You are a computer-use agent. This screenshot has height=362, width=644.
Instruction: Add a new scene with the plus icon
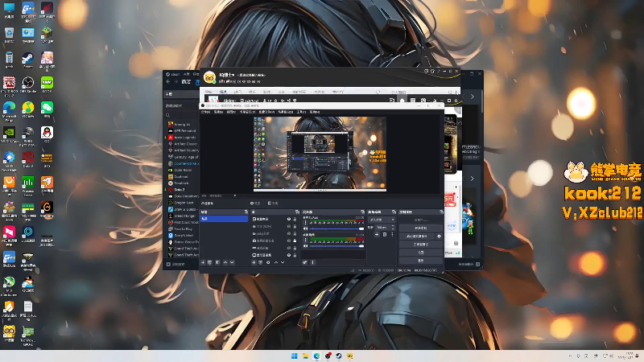click(x=203, y=262)
